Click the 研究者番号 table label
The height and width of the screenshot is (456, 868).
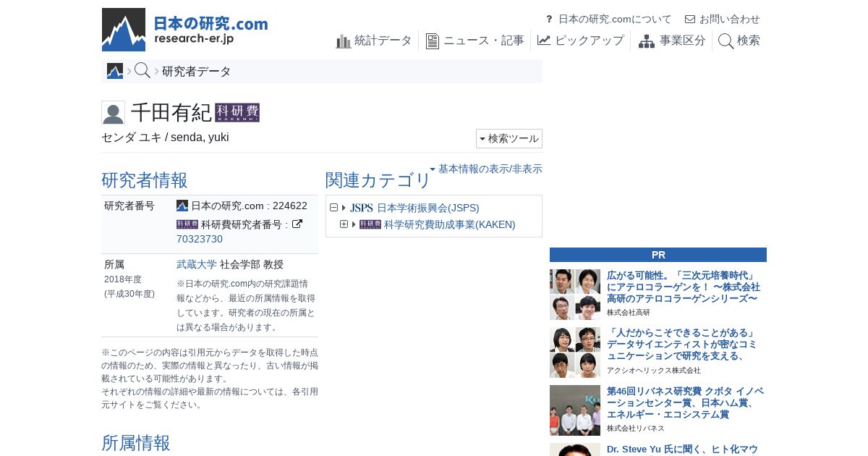129,206
